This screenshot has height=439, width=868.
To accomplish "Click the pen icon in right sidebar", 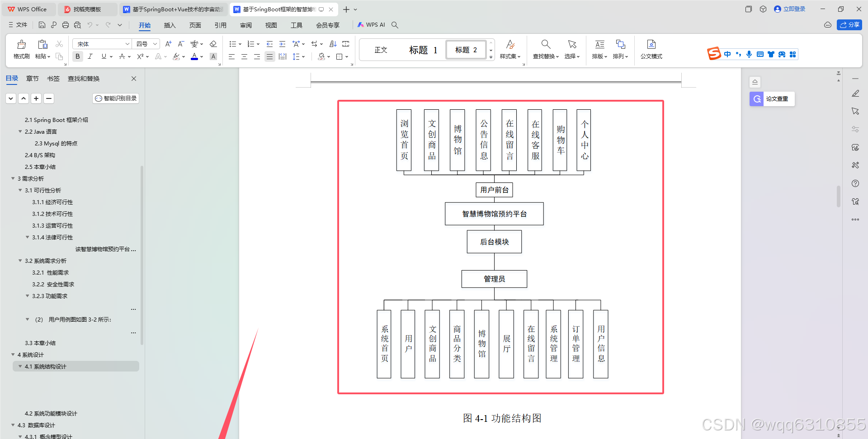I will pyautogui.click(x=855, y=93).
